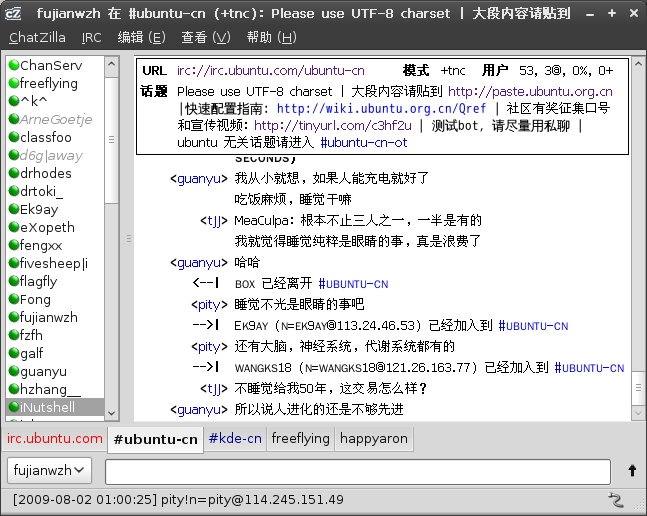Select user fivesheep|i in the list
The height and width of the screenshot is (516, 647).
tap(54, 263)
